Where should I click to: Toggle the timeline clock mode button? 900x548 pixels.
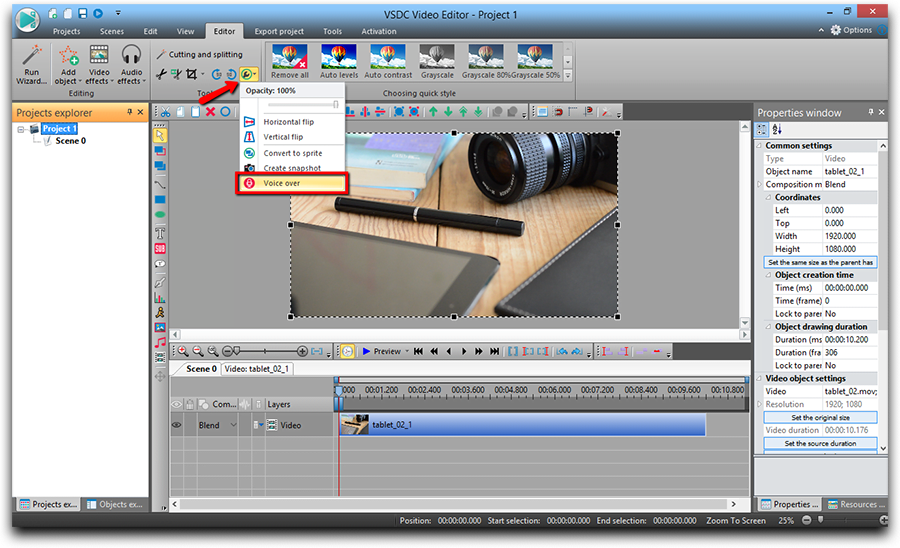click(x=347, y=351)
